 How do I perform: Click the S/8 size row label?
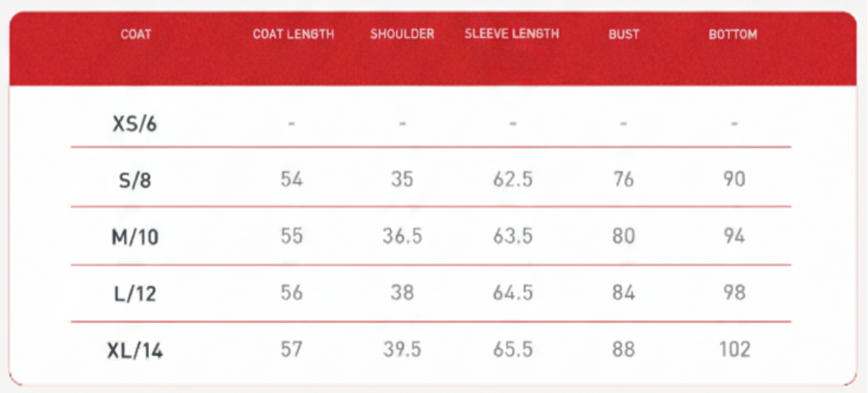point(136,179)
